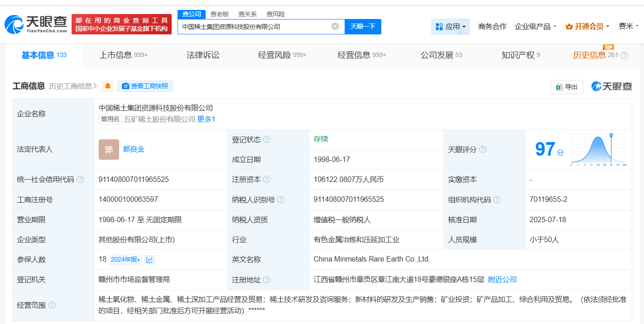
Task: Click help icon next to 天眼评分
Action: [483, 149]
